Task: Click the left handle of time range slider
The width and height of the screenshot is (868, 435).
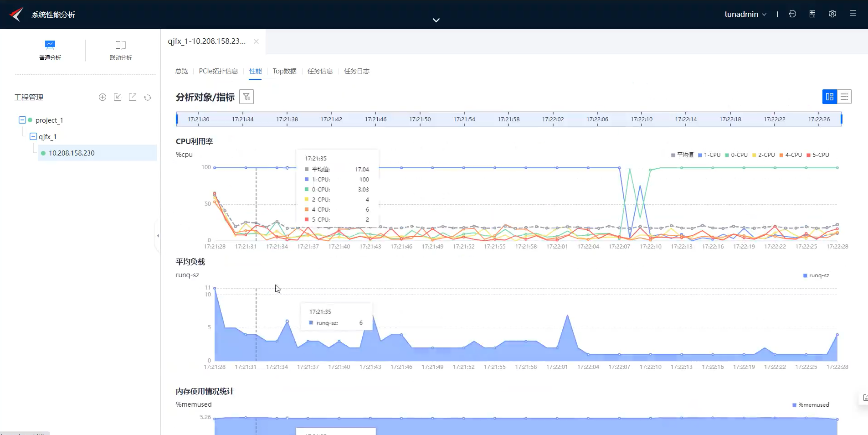Action: point(177,119)
